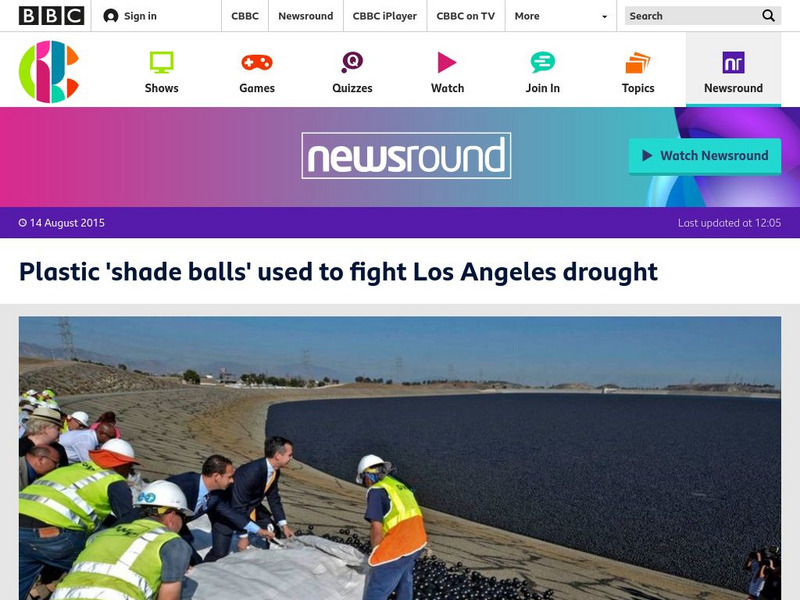The width and height of the screenshot is (800, 600).
Task: Select the pink Watch play icon
Action: coord(447,62)
